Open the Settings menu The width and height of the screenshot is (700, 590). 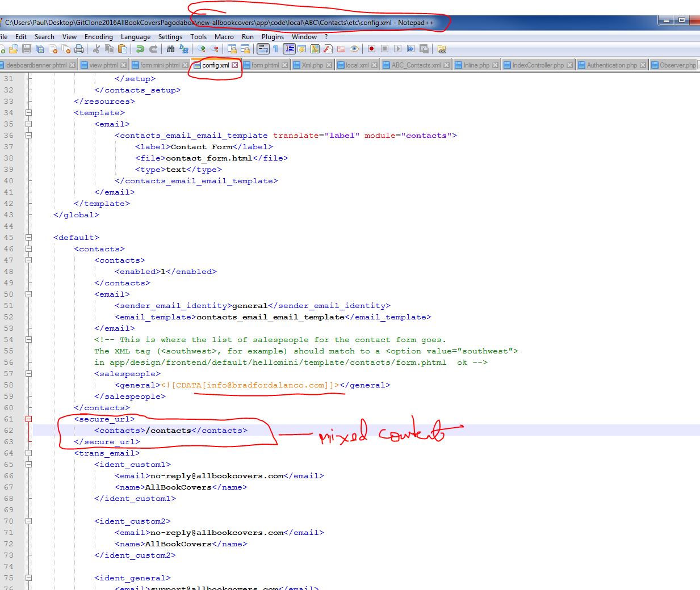click(x=170, y=36)
